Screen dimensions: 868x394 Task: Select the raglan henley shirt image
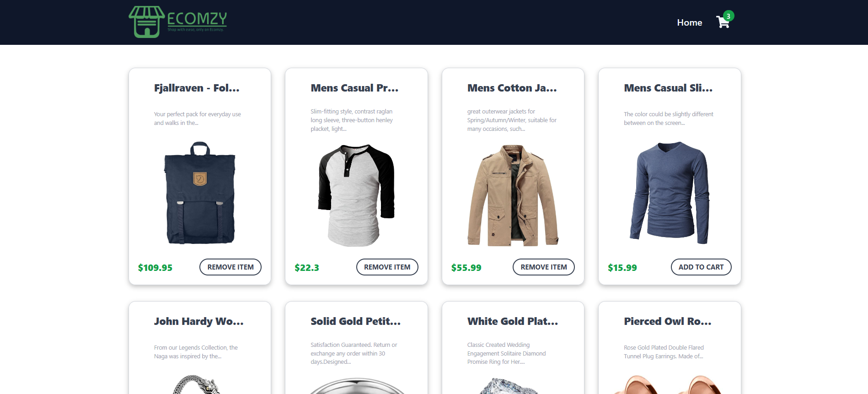(x=356, y=195)
